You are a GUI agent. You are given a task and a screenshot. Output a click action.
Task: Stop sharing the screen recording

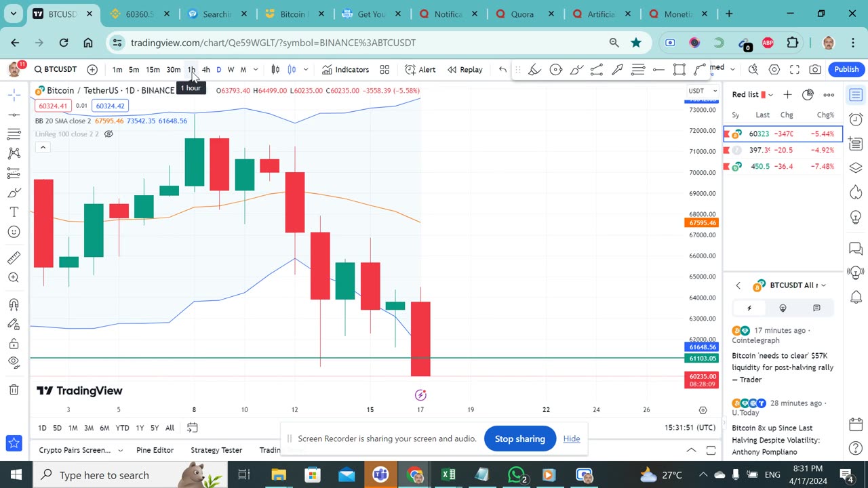click(x=520, y=439)
